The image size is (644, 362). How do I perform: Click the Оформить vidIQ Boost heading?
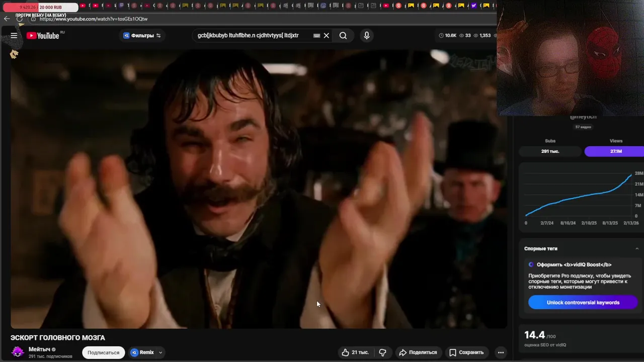pyautogui.click(x=574, y=264)
